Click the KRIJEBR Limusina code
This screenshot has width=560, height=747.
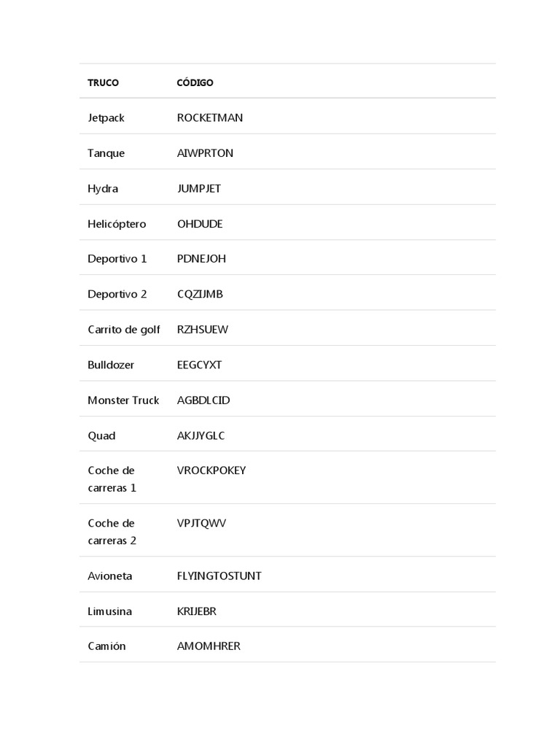[197, 611]
